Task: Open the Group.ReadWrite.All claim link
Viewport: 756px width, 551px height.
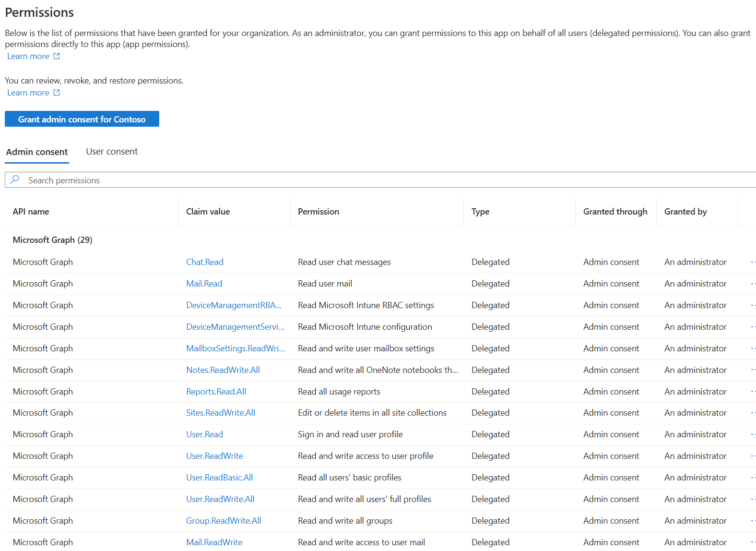Action: (224, 521)
